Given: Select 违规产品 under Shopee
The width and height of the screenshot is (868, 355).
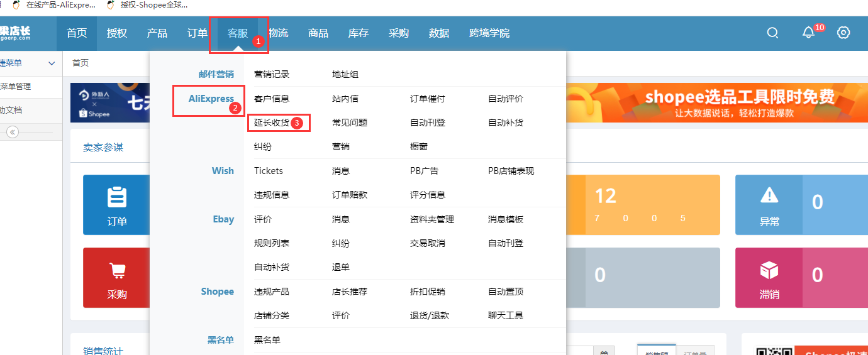Looking at the screenshot, I should pyautogui.click(x=272, y=292).
